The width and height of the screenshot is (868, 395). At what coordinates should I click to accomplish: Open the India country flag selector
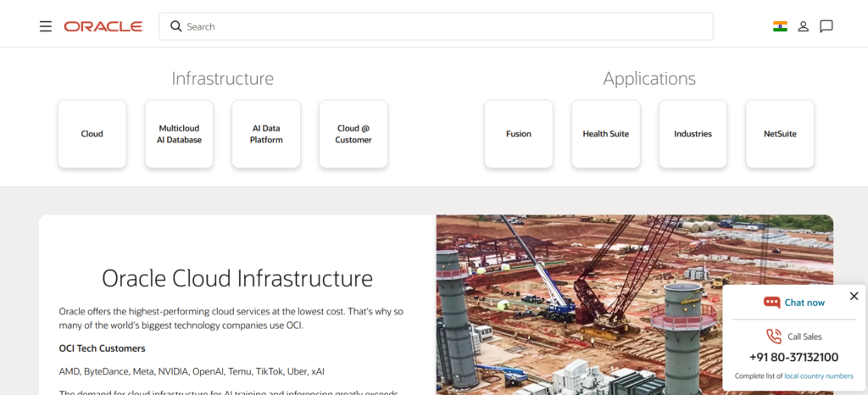pyautogui.click(x=780, y=26)
